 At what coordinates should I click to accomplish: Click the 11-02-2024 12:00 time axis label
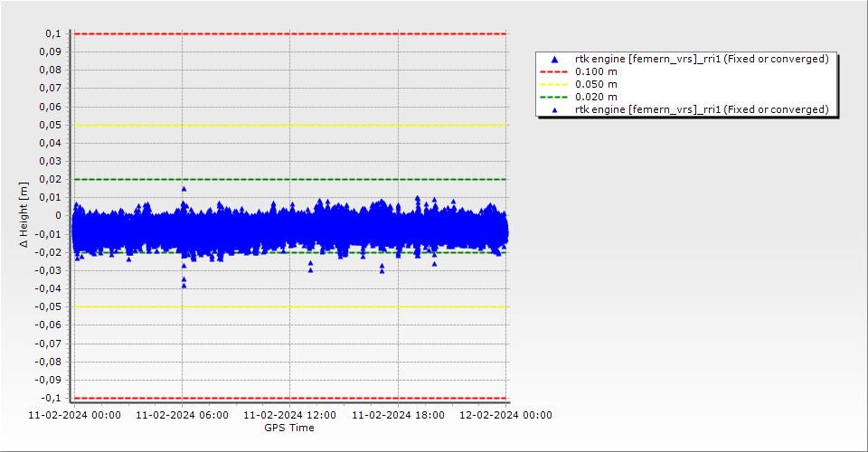pyautogui.click(x=289, y=415)
